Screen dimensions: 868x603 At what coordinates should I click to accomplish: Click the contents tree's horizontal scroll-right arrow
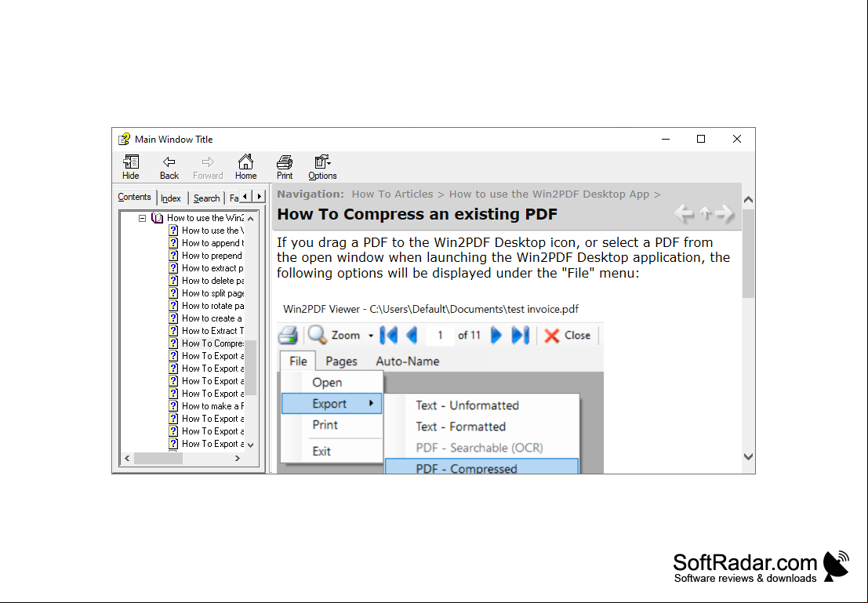pos(238,459)
